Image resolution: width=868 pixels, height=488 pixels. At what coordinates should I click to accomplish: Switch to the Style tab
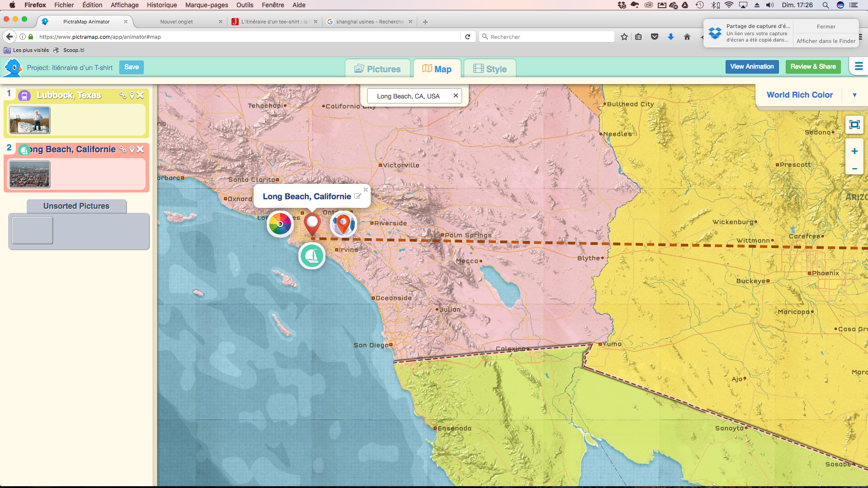click(x=490, y=69)
